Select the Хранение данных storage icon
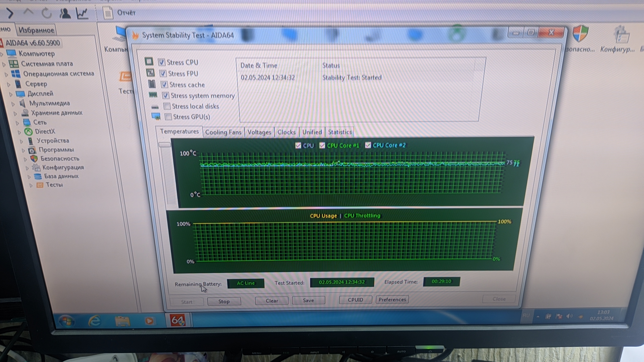 point(25,113)
